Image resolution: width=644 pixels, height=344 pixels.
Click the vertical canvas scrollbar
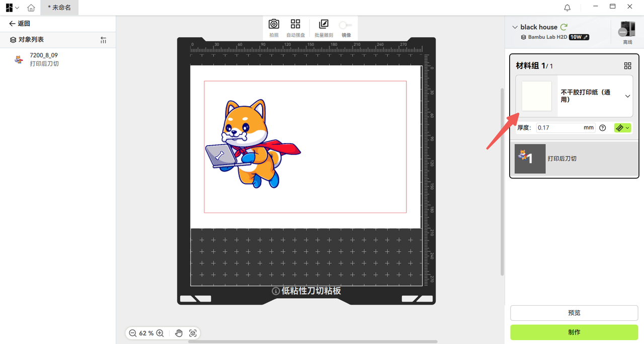click(x=502, y=182)
